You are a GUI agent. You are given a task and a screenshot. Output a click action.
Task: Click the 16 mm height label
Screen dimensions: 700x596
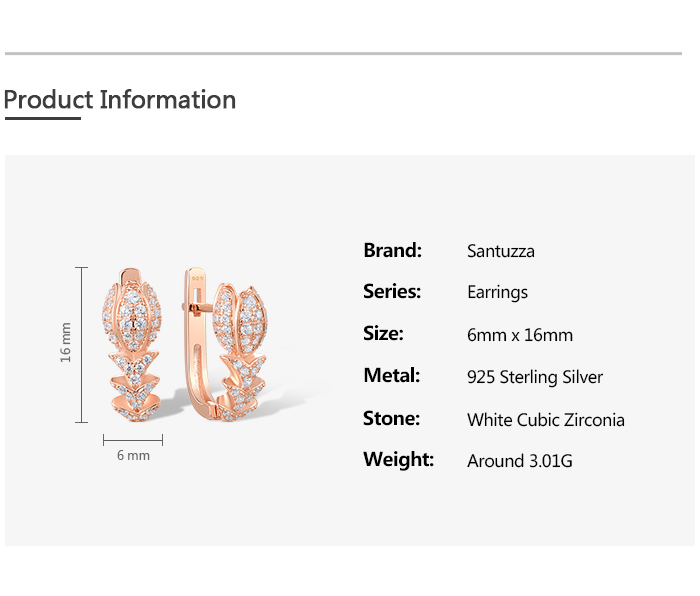point(66,342)
